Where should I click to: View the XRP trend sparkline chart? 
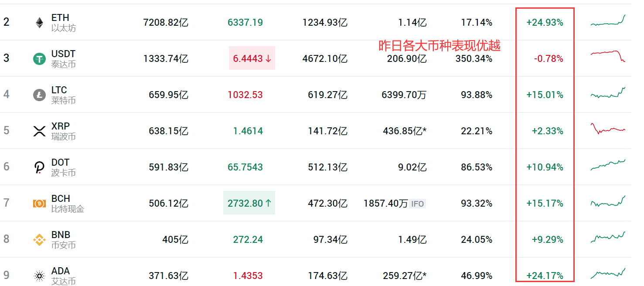pos(608,129)
